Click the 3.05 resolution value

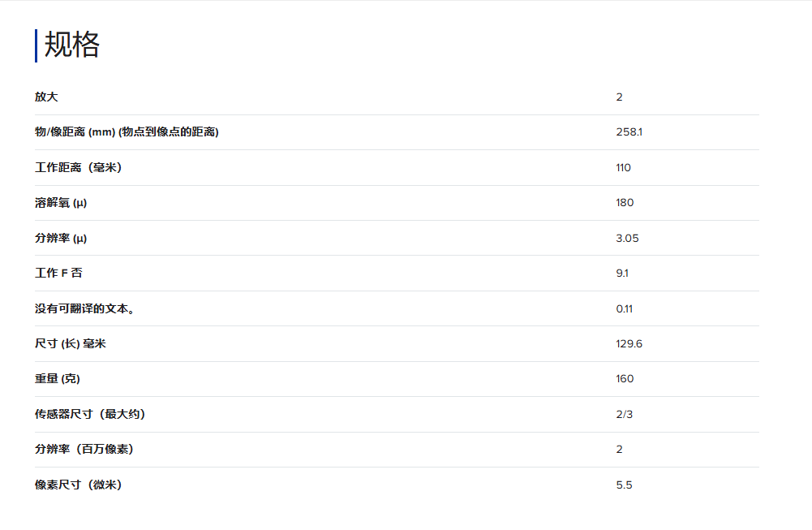coord(628,239)
